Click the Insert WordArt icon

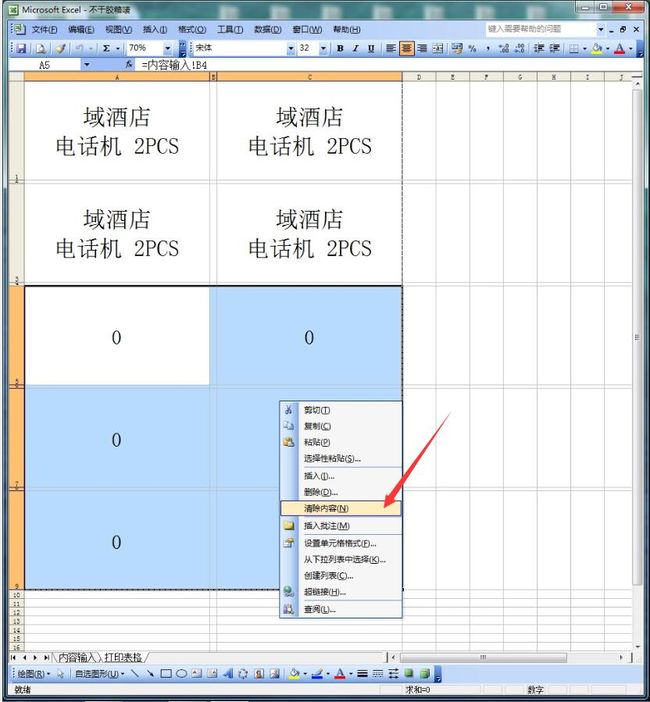[x=228, y=674]
